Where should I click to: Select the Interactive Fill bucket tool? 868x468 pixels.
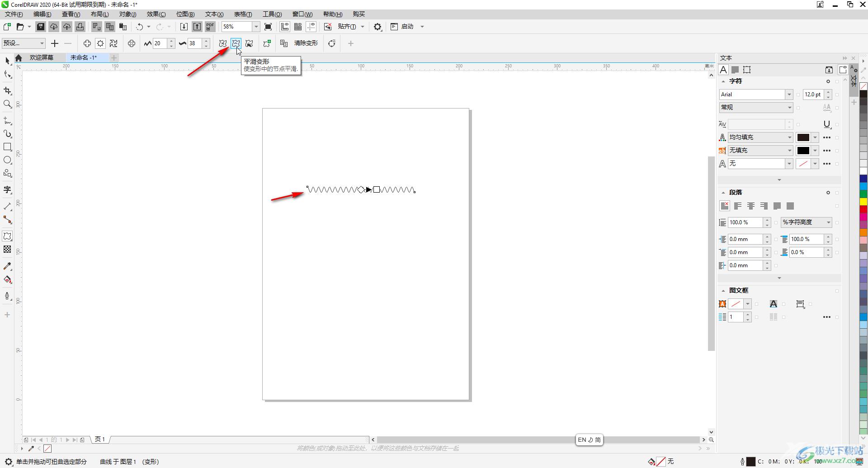(x=7, y=279)
